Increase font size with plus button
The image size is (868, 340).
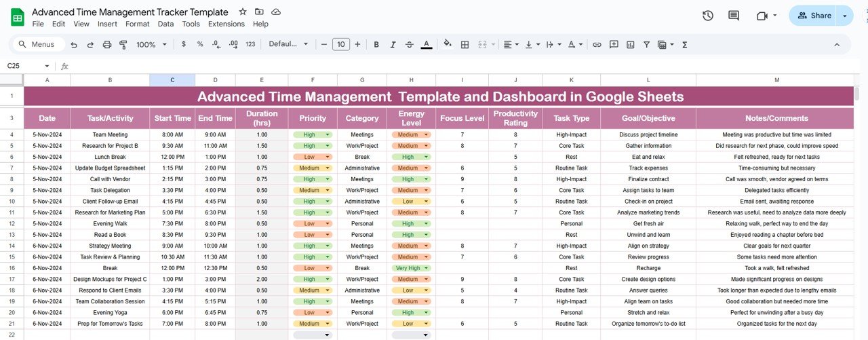[357, 45]
